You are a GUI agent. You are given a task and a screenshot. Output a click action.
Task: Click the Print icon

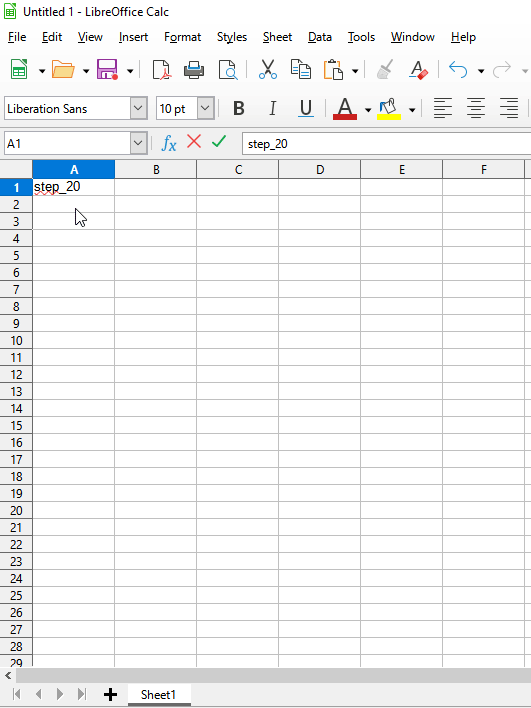point(194,70)
